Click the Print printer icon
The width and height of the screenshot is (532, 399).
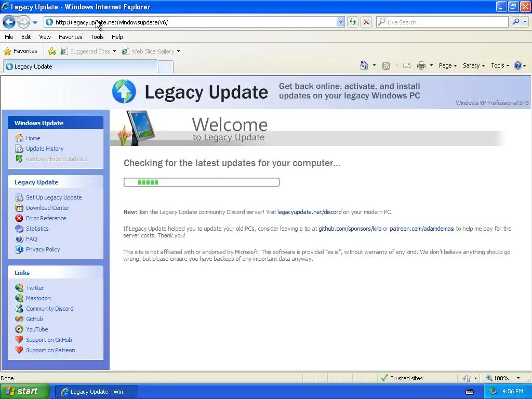pyautogui.click(x=421, y=65)
